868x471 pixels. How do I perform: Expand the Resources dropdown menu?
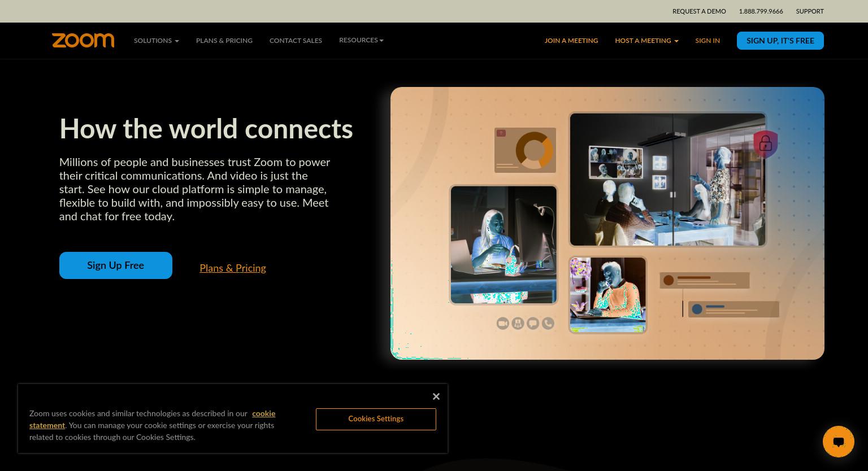361,40
